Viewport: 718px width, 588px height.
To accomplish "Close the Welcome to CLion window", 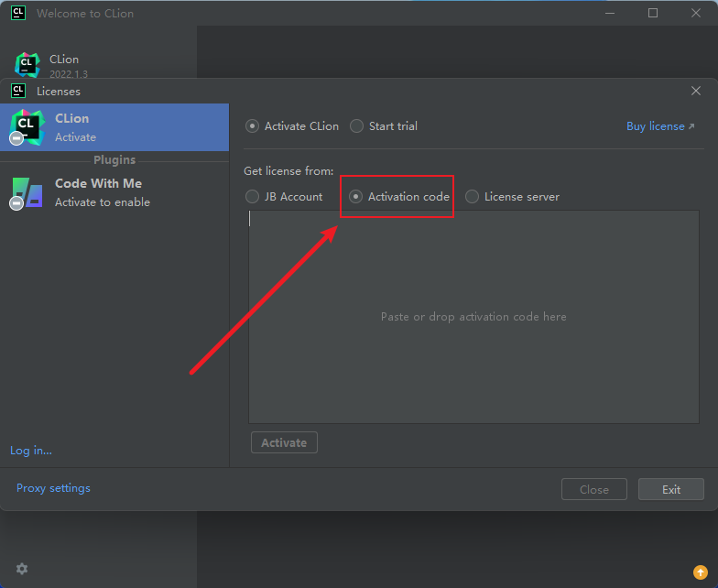I will pyautogui.click(x=696, y=13).
